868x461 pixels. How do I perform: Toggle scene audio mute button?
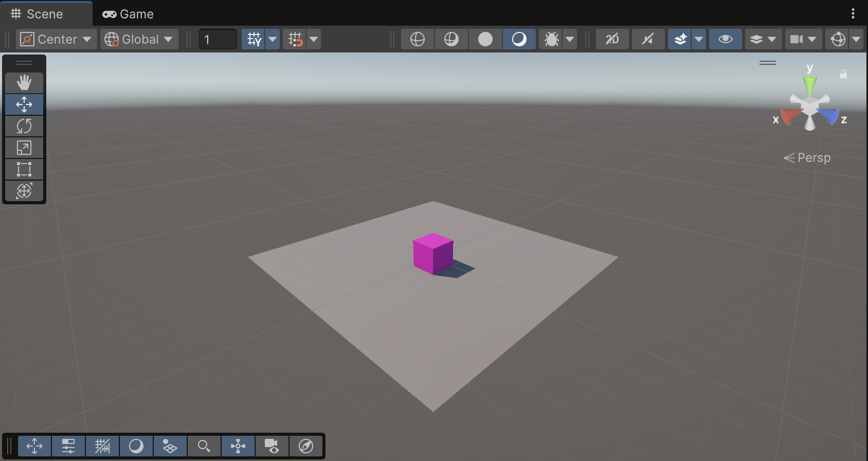[648, 39]
